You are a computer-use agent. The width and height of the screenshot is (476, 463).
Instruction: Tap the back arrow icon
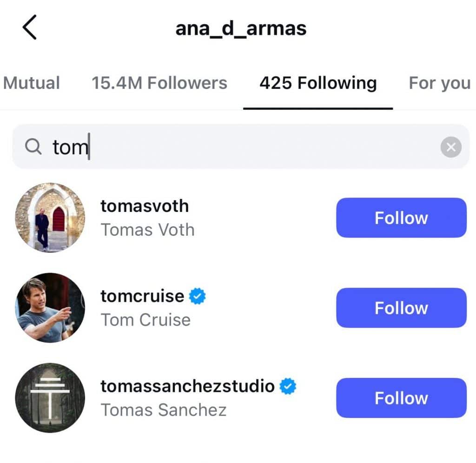click(29, 28)
